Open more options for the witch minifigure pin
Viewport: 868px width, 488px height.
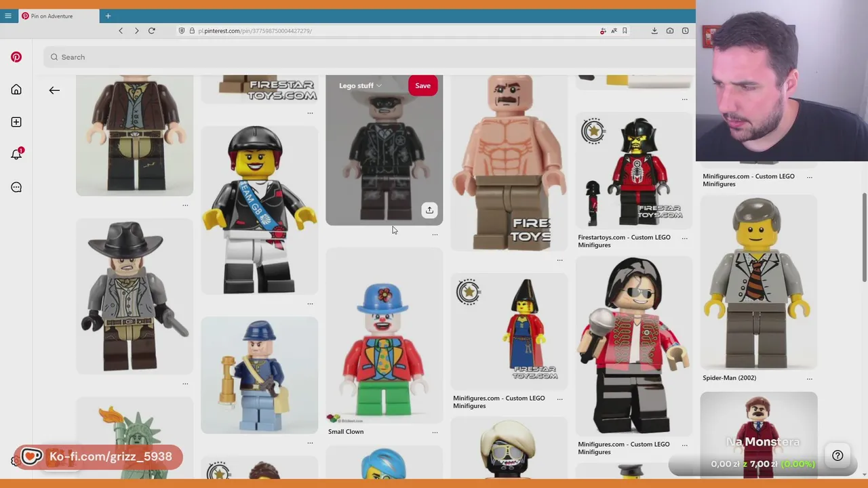(x=559, y=399)
